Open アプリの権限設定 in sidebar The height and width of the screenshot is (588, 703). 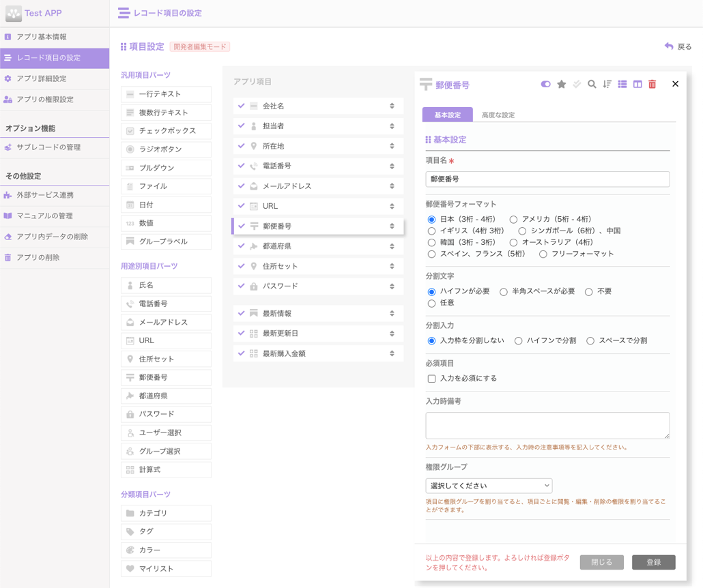pyautogui.click(x=55, y=100)
